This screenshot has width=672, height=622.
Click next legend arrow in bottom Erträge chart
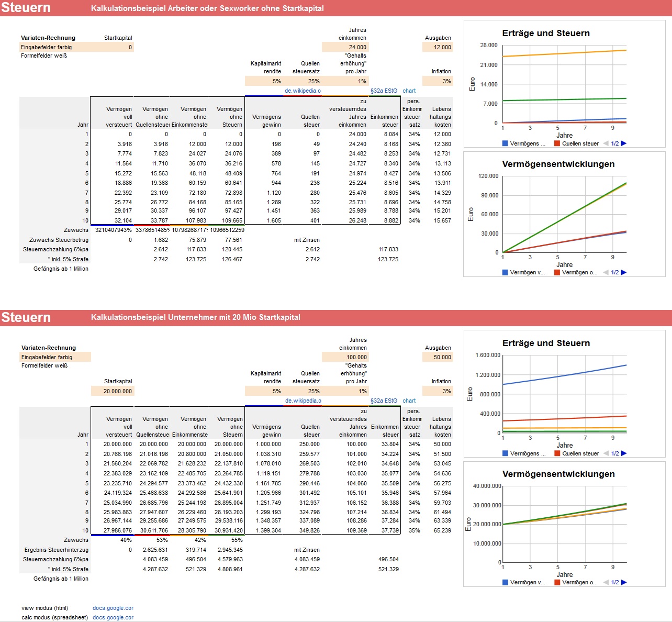(x=624, y=453)
